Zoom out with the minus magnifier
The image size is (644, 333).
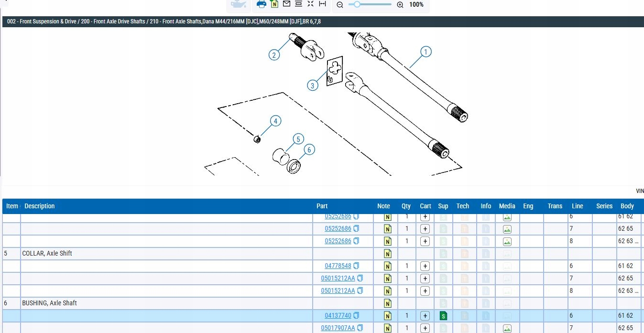tap(340, 5)
